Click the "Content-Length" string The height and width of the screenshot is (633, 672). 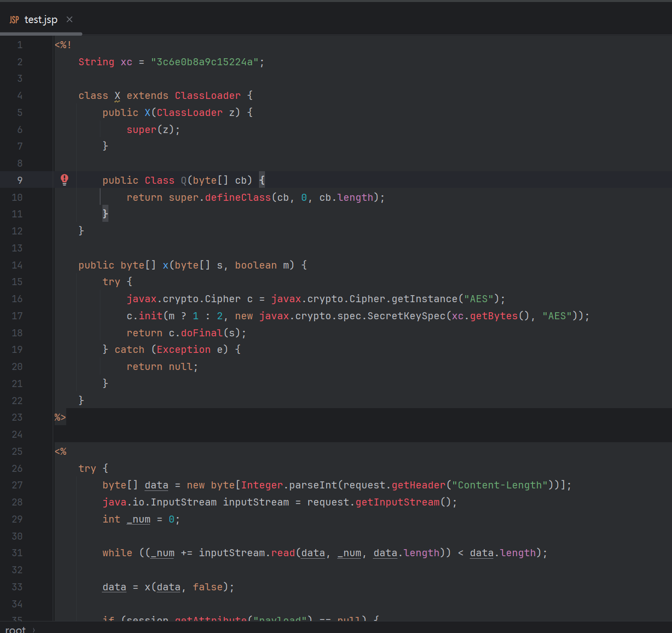click(x=500, y=485)
